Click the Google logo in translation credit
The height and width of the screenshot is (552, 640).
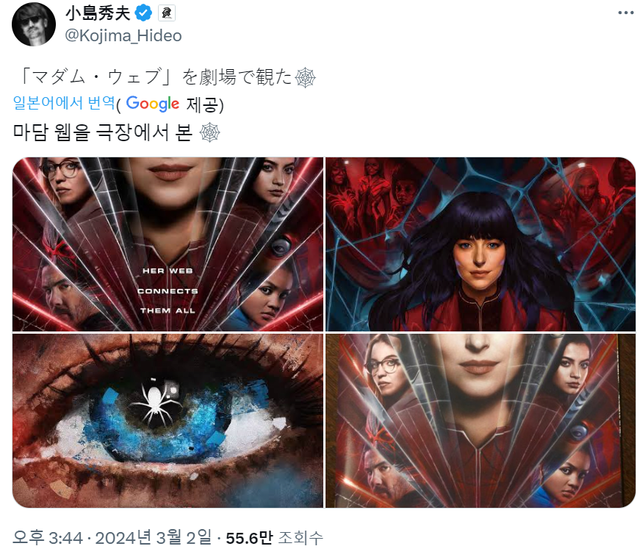pyautogui.click(x=152, y=104)
